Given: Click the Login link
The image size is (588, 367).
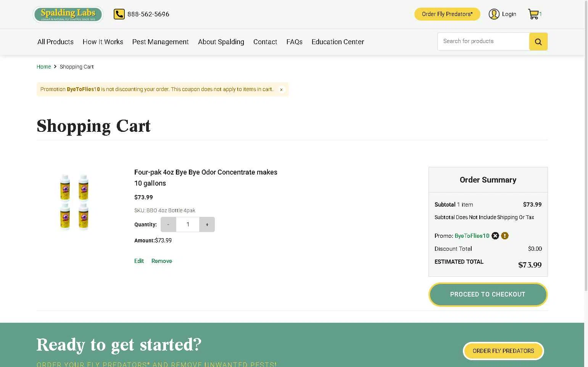Looking at the screenshot, I should click(x=509, y=14).
